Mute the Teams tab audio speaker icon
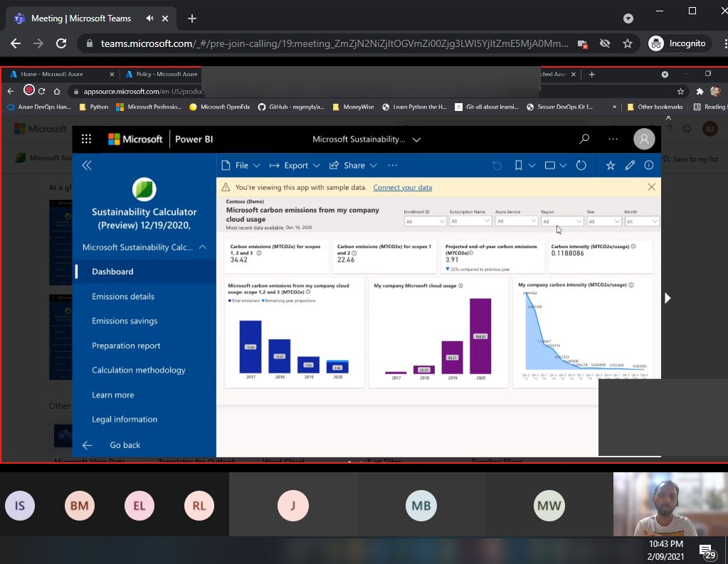This screenshot has width=728, height=564. point(149,18)
